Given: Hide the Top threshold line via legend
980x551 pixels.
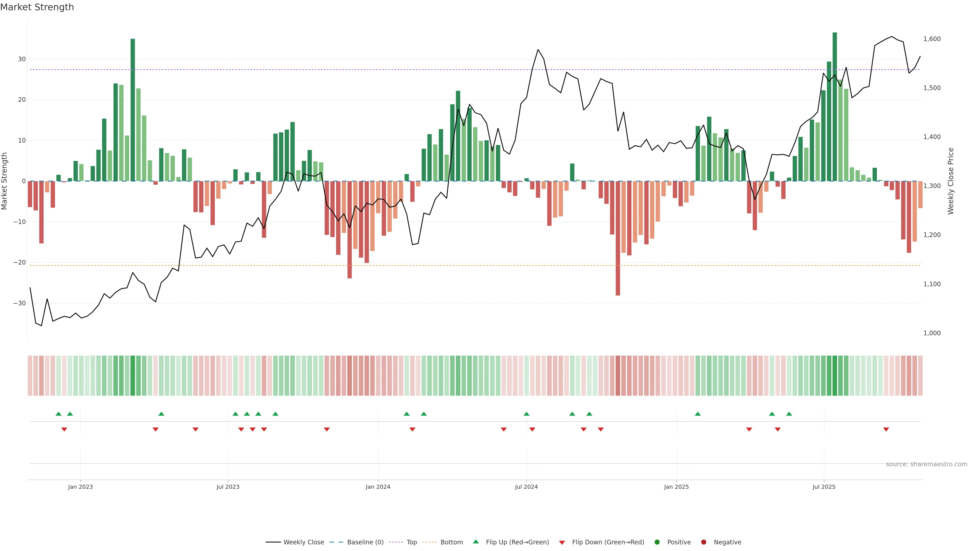Looking at the screenshot, I should click(412, 542).
